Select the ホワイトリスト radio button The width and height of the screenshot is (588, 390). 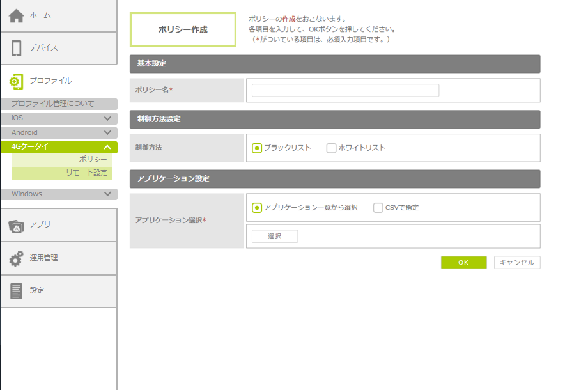pos(331,148)
